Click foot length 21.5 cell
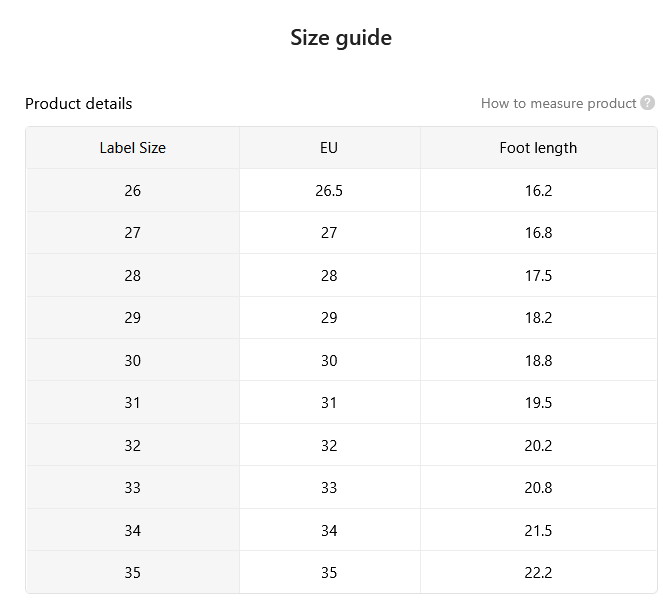Screen dimensions: 663x604 point(538,531)
